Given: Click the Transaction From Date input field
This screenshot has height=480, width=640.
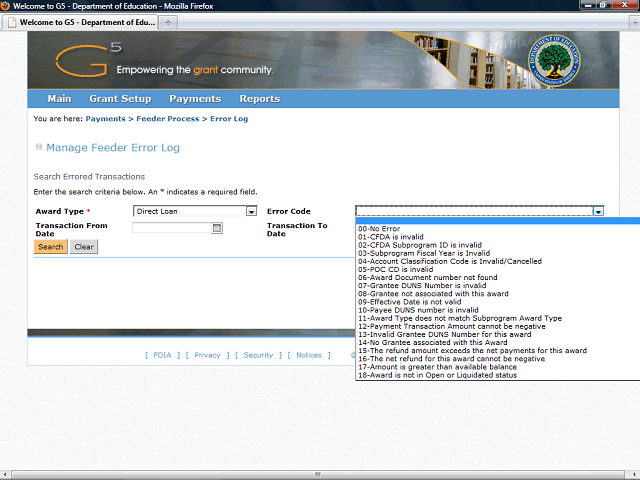Looking at the screenshot, I should (x=172, y=228).
